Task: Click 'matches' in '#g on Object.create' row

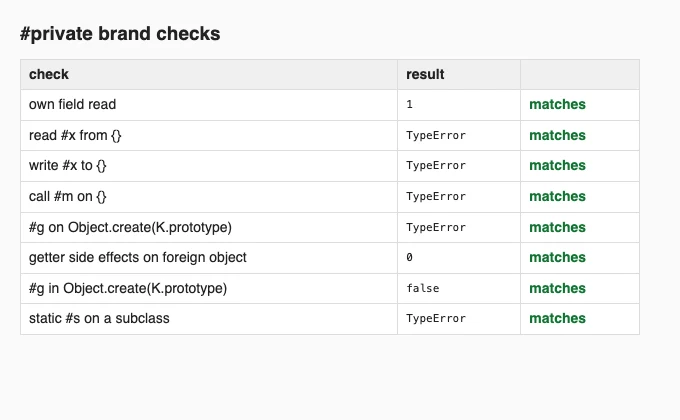Action: [x=557, y=227]
